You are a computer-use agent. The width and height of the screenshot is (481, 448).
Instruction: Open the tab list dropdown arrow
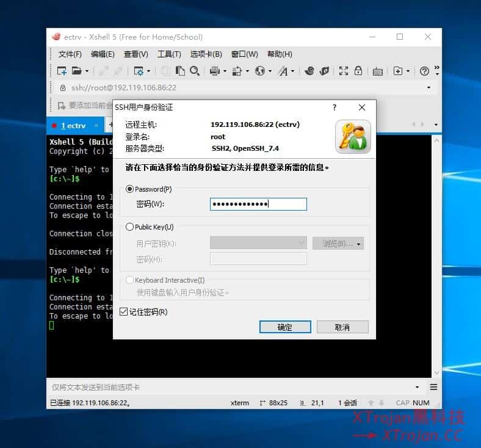coord(436,125)
